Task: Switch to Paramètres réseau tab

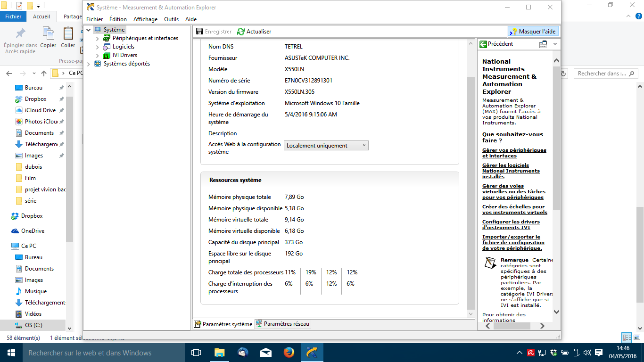Action: (282, 324)
